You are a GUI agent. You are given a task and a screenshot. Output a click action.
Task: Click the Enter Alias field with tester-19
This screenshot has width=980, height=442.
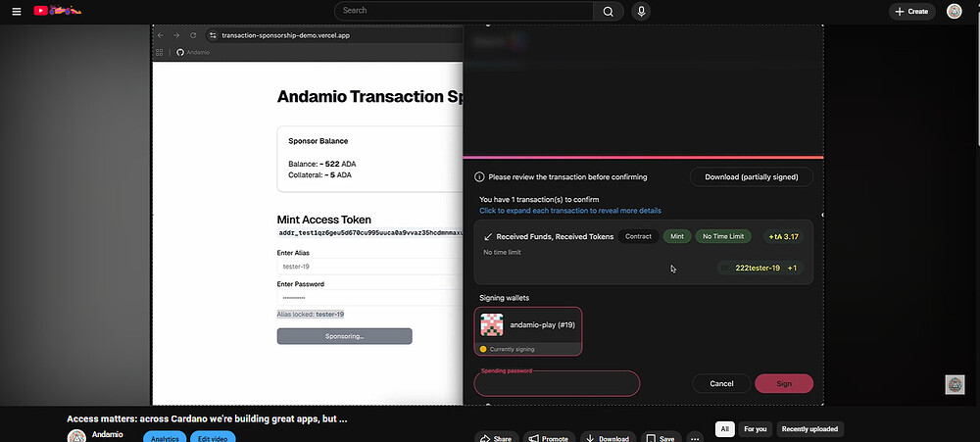coord(370,267)
